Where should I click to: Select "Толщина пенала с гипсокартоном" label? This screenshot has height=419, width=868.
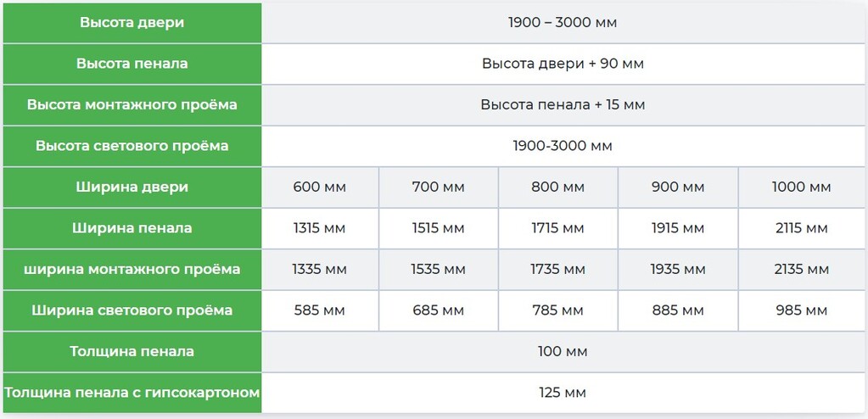pyautogui.click(x=132, y=393)
